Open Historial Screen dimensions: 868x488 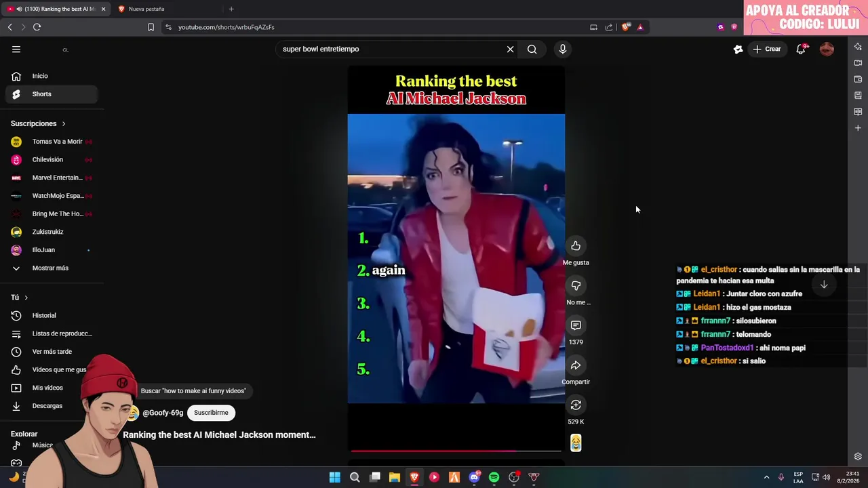[x=52, y=315]
